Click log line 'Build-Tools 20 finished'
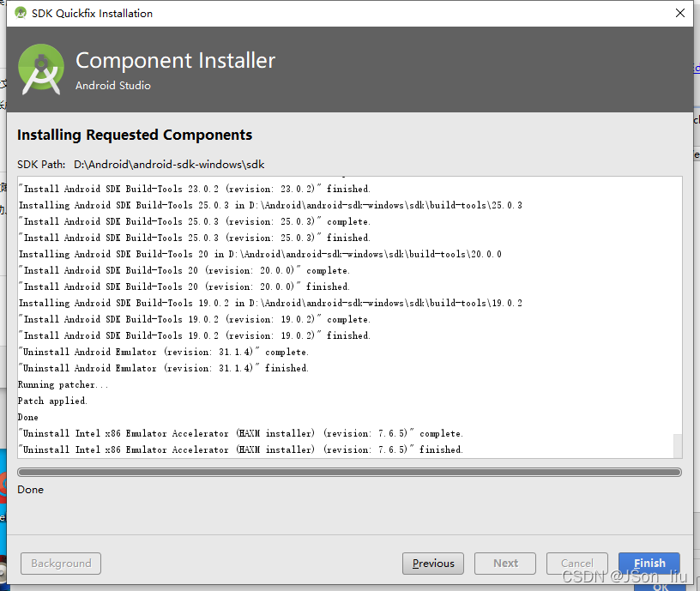700x591 pixels. pos(184,286)
